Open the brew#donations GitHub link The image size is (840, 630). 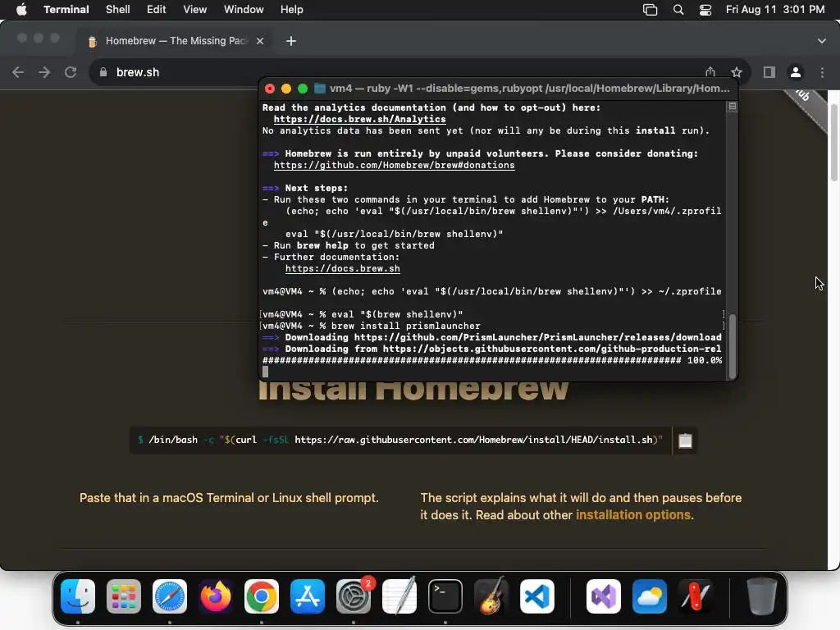click(395, 165)
